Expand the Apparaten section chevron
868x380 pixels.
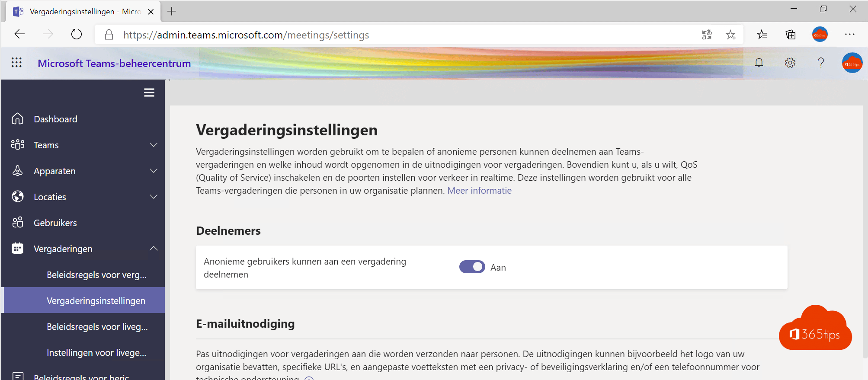coord(154,170)
